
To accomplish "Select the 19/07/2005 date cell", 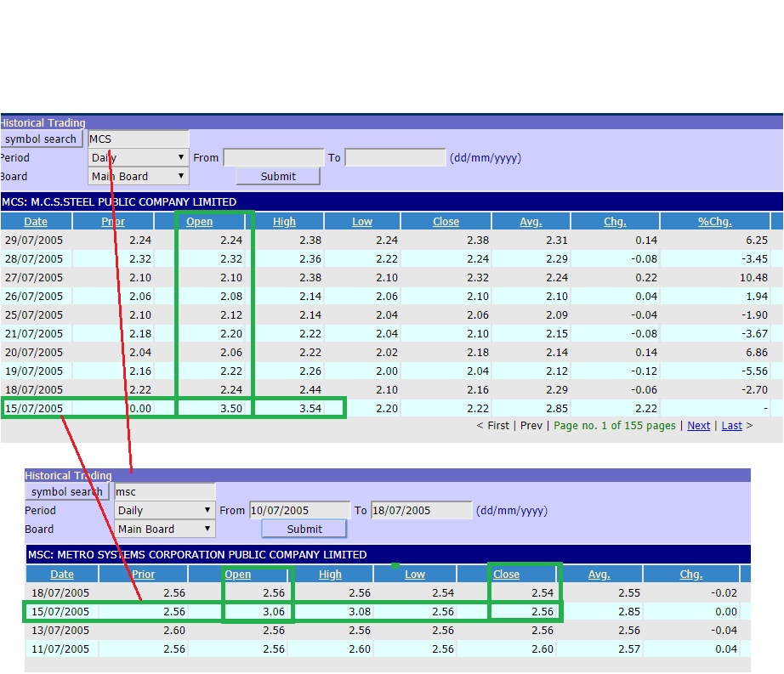I will 34,371.
